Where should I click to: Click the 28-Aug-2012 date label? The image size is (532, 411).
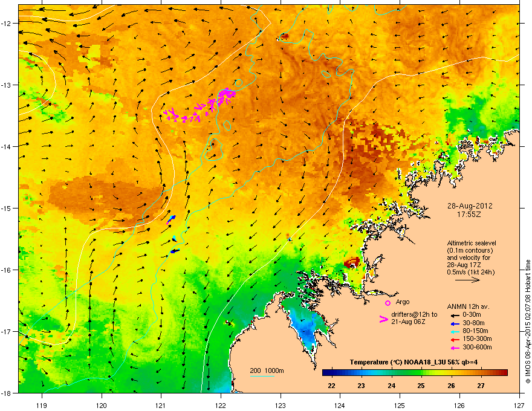coord(470,206)
